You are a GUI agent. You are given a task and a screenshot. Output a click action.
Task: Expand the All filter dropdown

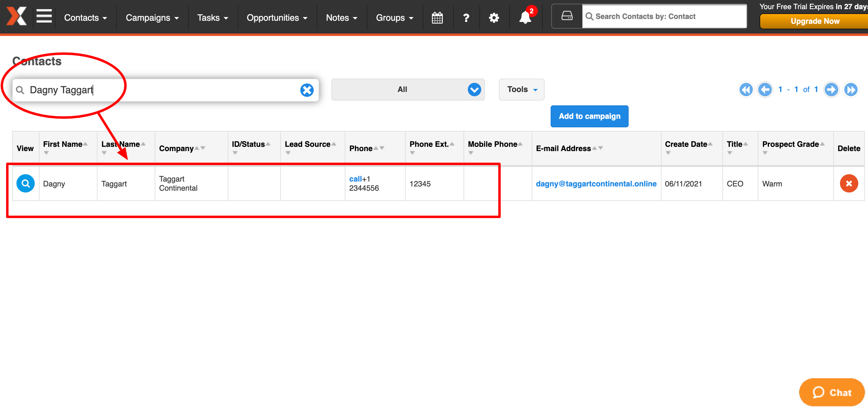point(408,90)
